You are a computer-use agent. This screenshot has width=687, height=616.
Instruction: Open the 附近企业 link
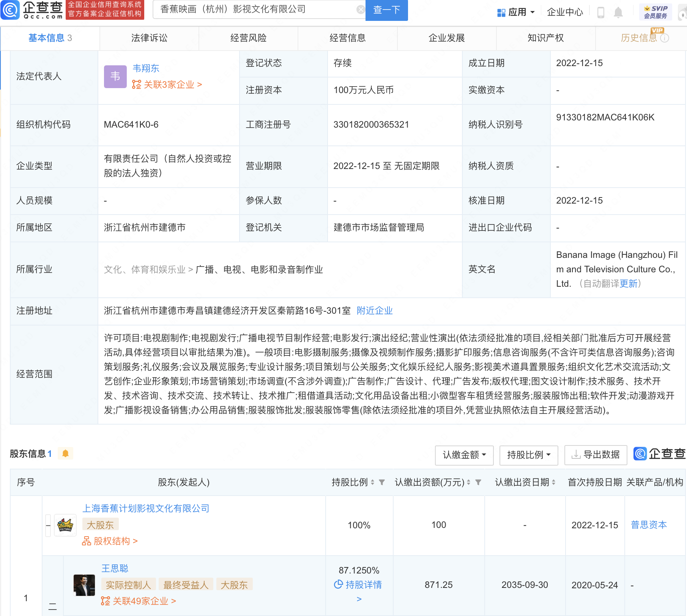(x=374, y=311)
